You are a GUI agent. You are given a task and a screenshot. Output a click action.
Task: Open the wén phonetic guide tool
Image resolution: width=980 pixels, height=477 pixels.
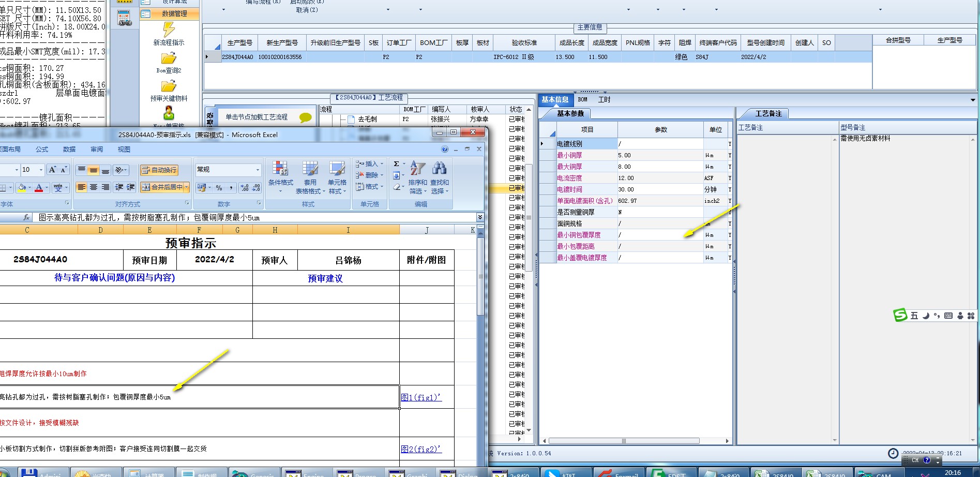tap(58, 187)
